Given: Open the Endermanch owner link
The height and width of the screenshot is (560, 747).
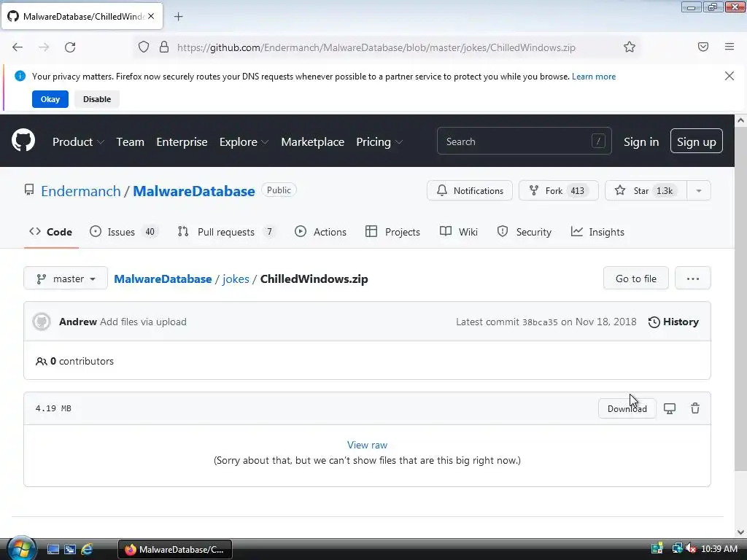Looking at the screenshot, I should [80, 191].
